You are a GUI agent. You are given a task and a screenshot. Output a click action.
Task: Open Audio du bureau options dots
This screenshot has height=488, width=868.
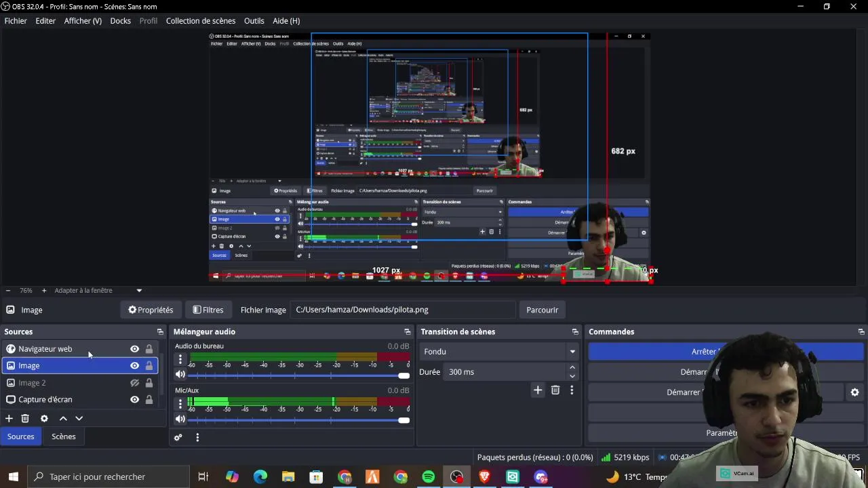point(180,360)
